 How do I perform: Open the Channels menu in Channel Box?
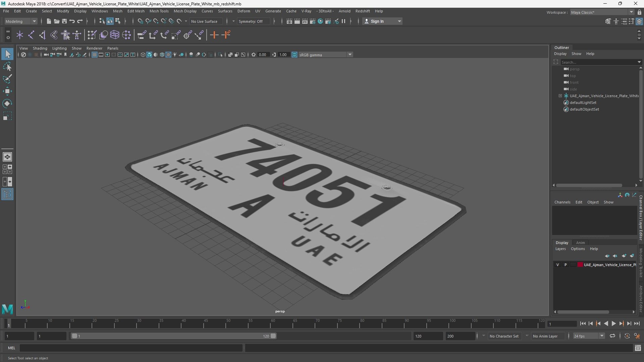pyautogui.click(x=562, y=202)
